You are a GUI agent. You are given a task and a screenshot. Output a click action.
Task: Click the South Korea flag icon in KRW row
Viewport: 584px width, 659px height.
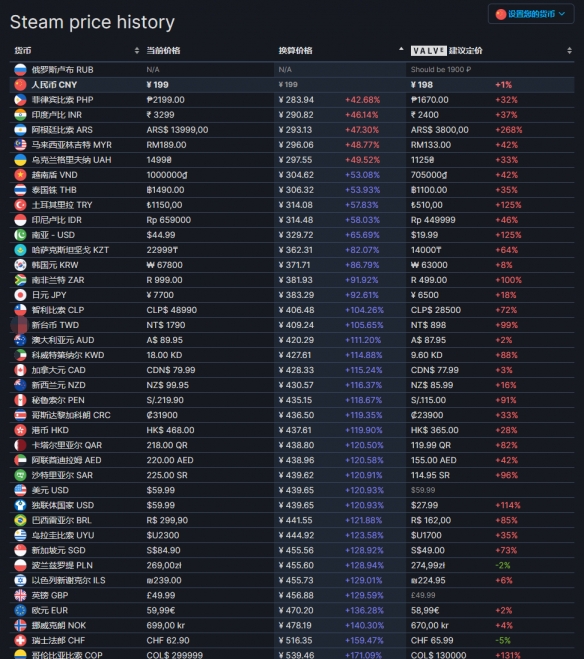[20, 265]
